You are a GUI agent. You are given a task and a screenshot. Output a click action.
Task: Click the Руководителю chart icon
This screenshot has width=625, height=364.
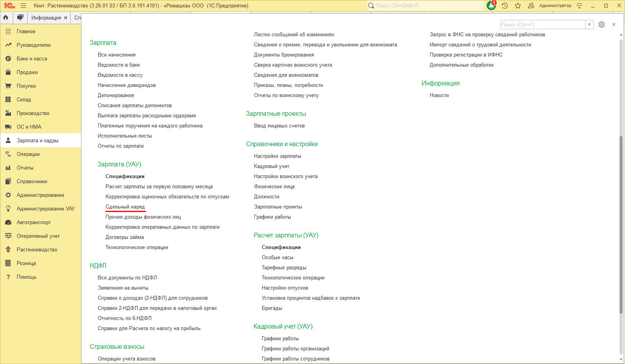point(8,45)
